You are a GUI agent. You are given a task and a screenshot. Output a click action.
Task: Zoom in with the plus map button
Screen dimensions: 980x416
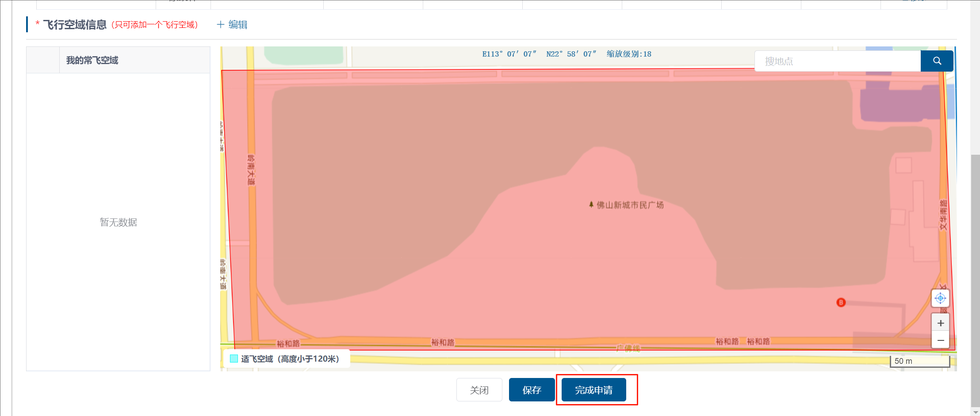click(940, 323)
